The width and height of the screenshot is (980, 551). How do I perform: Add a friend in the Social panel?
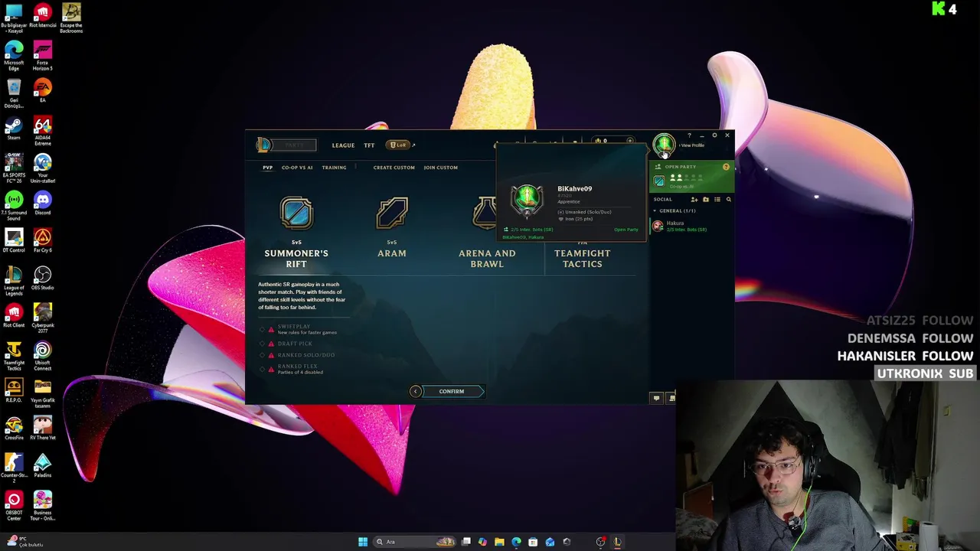tap(694, 200)
